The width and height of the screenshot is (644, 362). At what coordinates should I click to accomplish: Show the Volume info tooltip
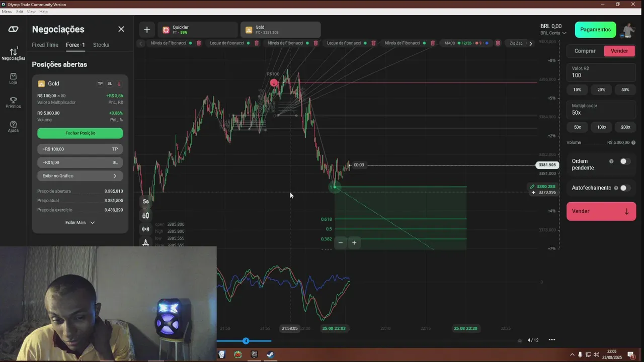coord(633,143)
